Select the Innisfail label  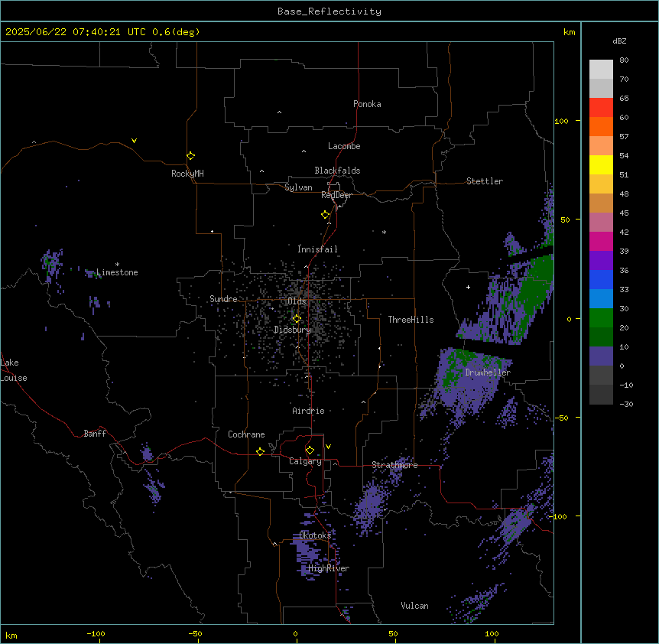tap(317, 249)
